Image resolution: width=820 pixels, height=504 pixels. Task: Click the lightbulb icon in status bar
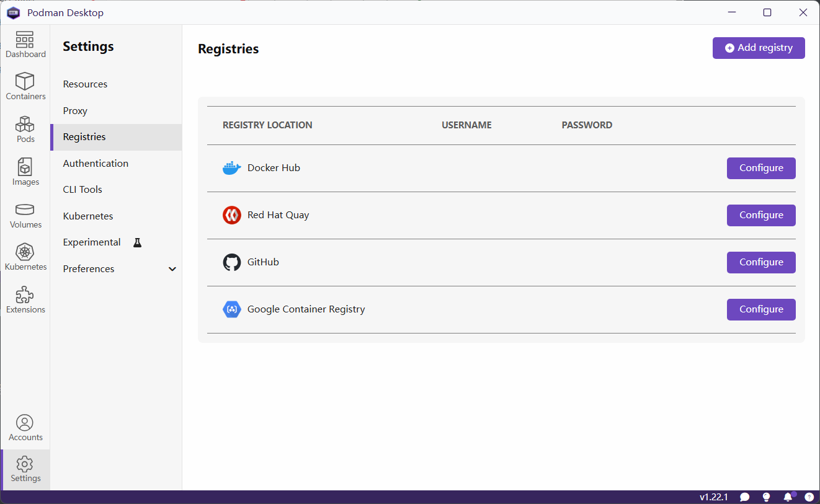point(766,497)
